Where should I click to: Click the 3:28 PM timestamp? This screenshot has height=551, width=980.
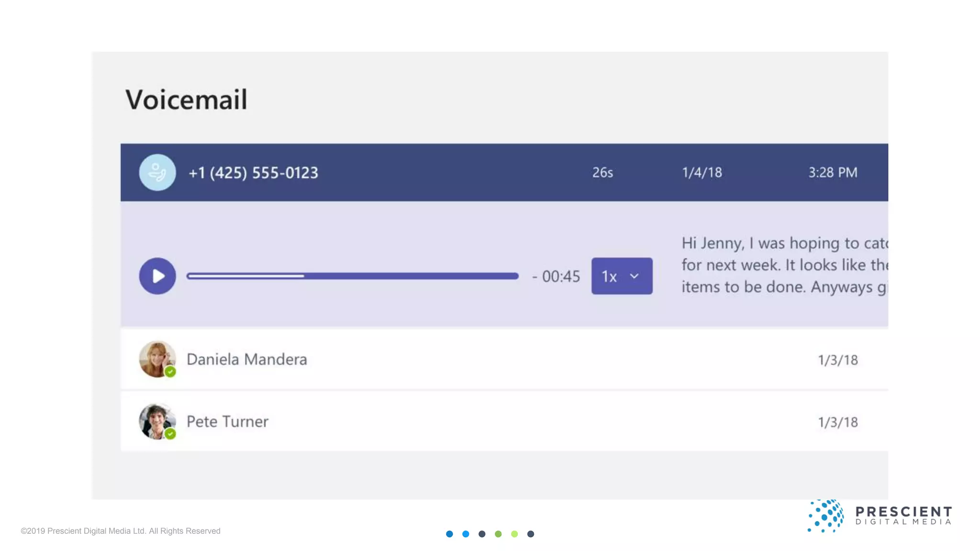pyautogui.click(x=833, y=173)
